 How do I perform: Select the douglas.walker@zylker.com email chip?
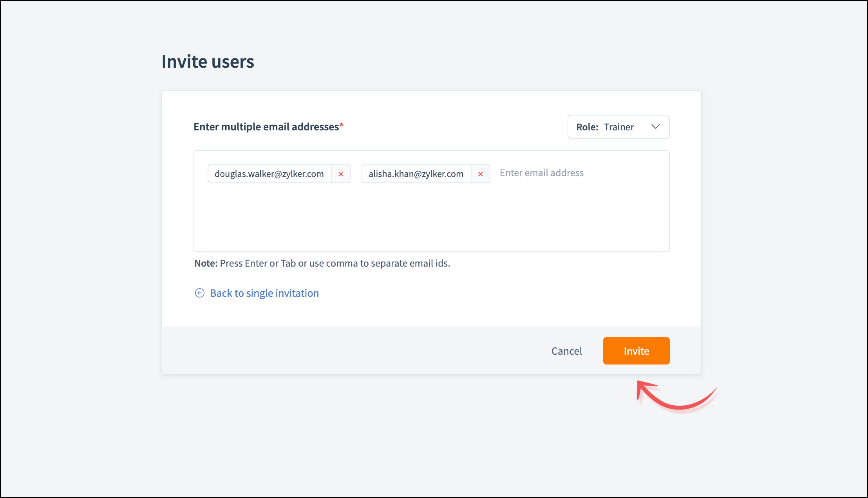coord(269,174)
